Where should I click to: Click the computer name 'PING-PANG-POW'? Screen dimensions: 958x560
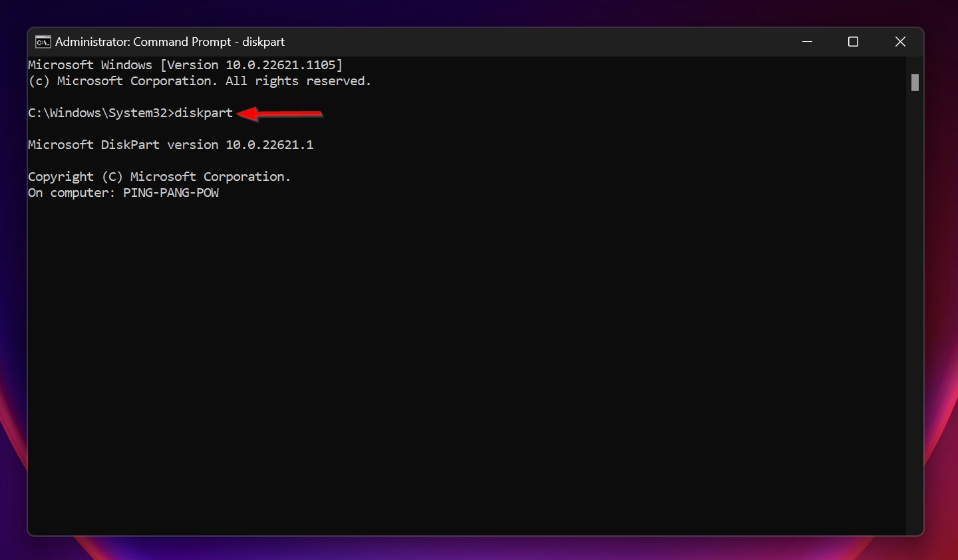click(x=171, y=193)
